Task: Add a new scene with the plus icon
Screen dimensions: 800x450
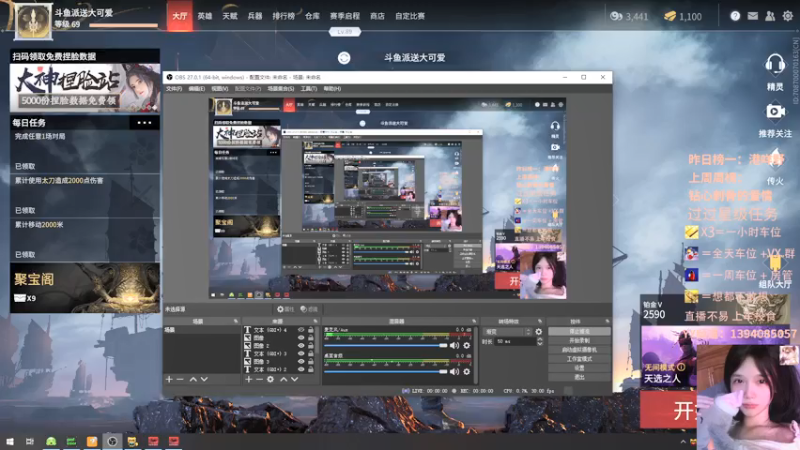Action: point(169,379)
